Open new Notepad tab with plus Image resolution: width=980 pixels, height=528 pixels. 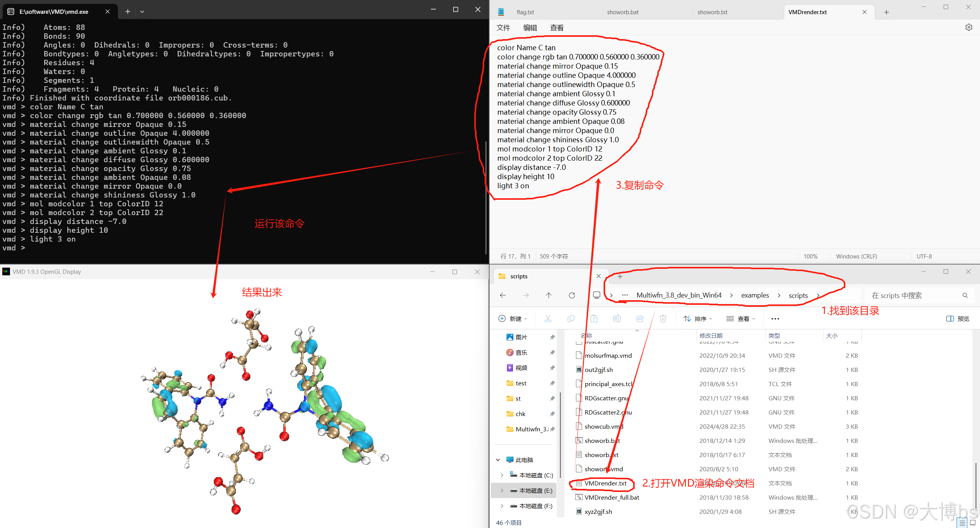(886, 12)
